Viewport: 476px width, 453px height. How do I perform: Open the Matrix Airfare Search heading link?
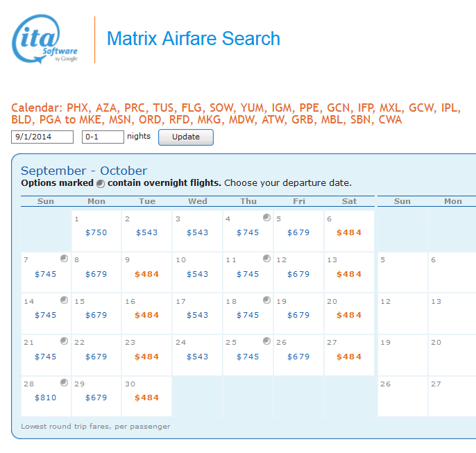194,39
